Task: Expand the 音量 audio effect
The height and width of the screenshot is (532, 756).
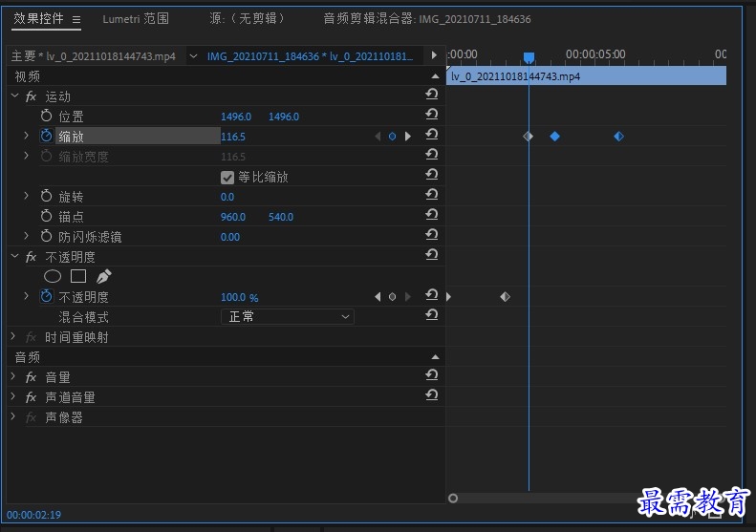Action: [13, 377]
